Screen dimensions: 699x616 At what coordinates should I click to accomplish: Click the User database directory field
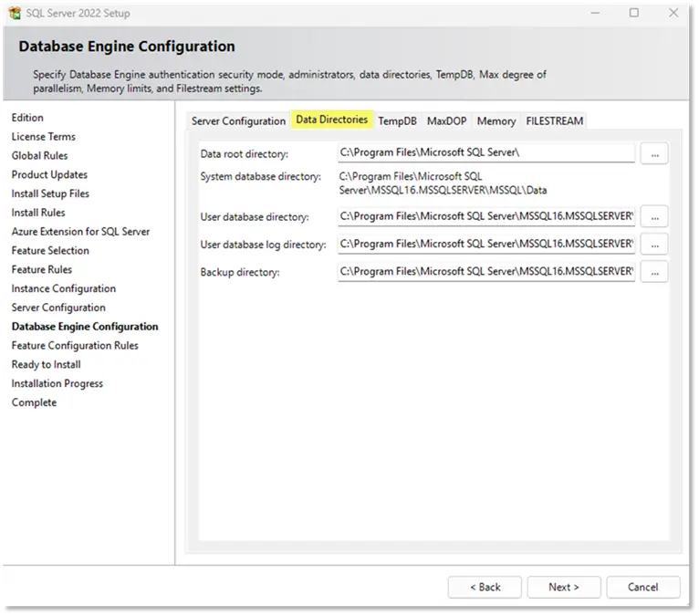click(487, 217)
